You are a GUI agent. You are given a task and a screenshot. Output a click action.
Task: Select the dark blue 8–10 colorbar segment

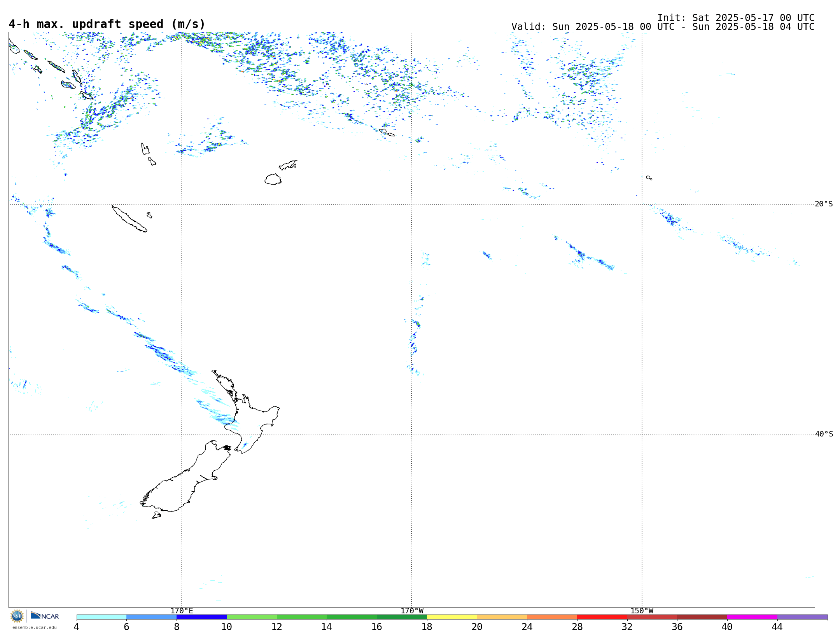click(x=201, y=617)
